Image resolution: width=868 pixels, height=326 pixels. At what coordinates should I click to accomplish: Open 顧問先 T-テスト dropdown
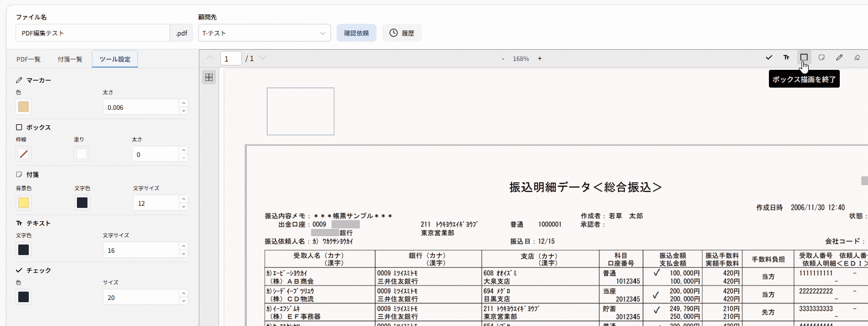265,33
